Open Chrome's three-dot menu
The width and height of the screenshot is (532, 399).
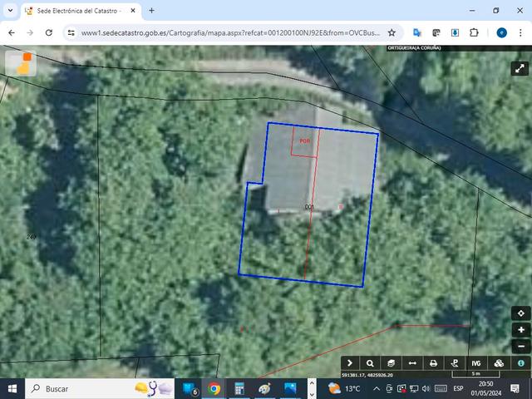(x=521, y=32)
